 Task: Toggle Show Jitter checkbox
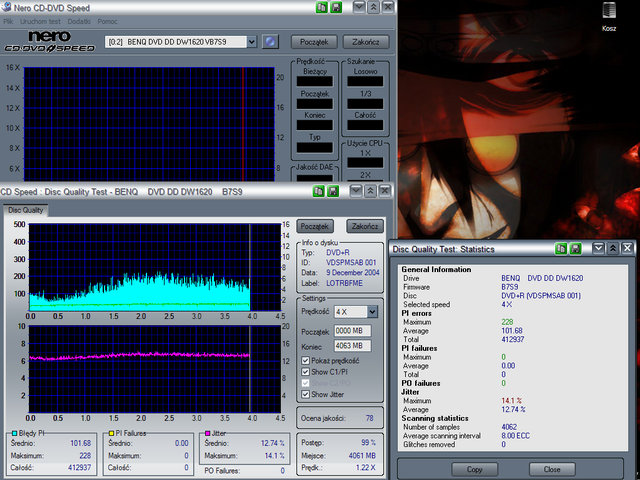pyautogui.click(x=305, y=394)
